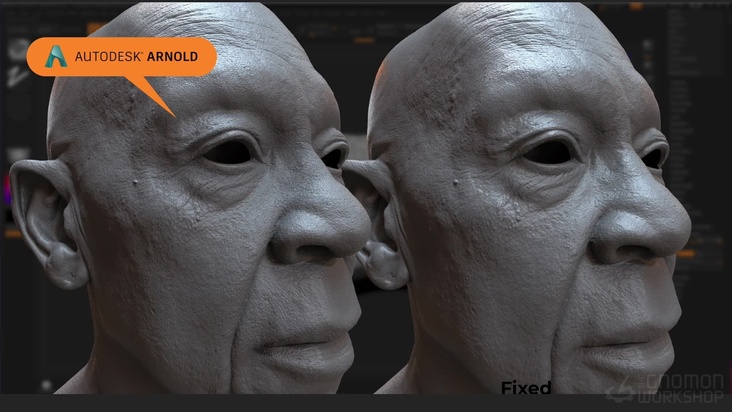732x412 pixels.
Task: Click the orange slider in the right panel
Action: (x=687, y=254)
